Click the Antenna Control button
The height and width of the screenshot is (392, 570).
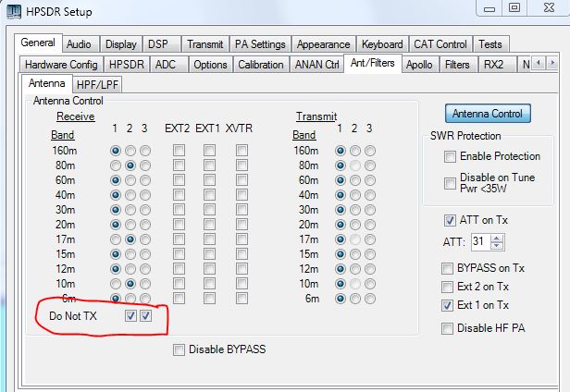click(x=488, y=114)
